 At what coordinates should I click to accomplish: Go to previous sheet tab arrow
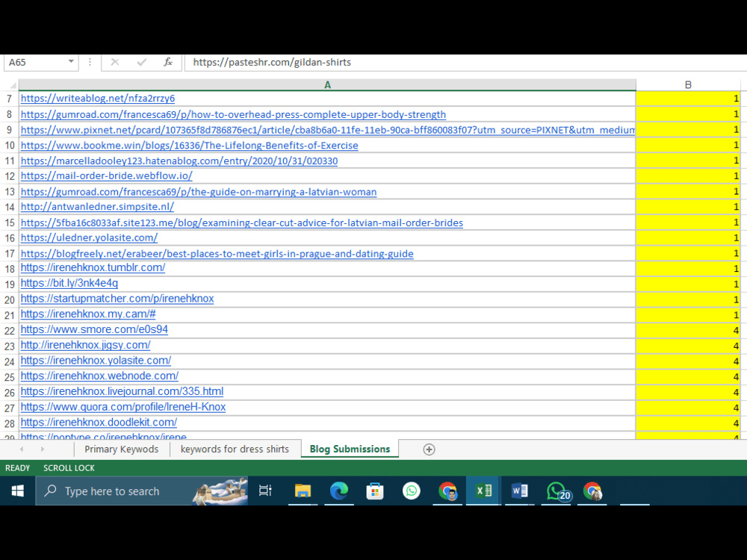click(22, 449)
